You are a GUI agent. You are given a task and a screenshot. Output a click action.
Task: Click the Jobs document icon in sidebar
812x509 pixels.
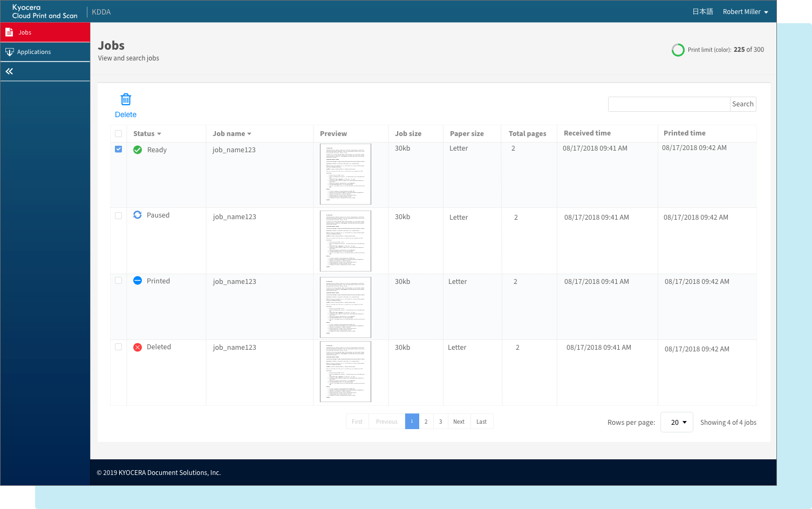pos(9,32)
